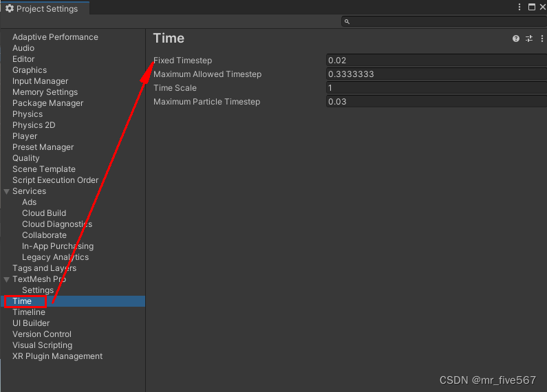Select Cloud Diagnostics in Services
Image resolution: width=547 pixels, height=392 pixels.
(57, 224)
